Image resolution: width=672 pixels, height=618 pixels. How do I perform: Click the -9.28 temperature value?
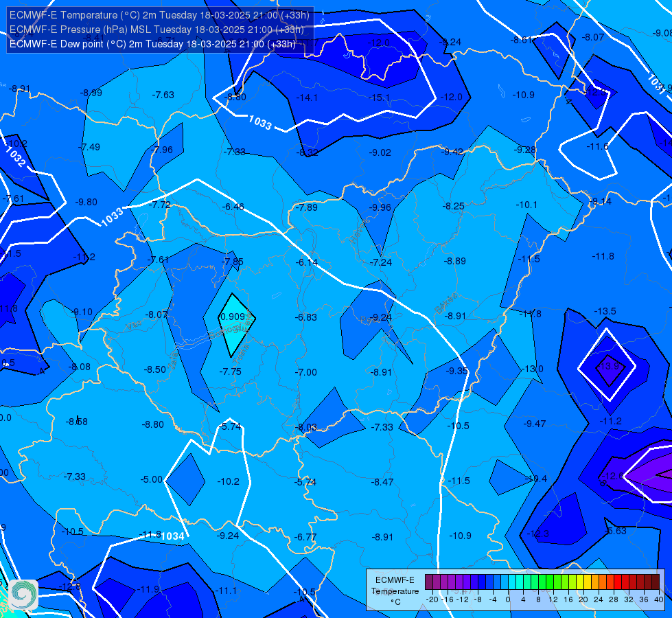[x=525, y=150]
